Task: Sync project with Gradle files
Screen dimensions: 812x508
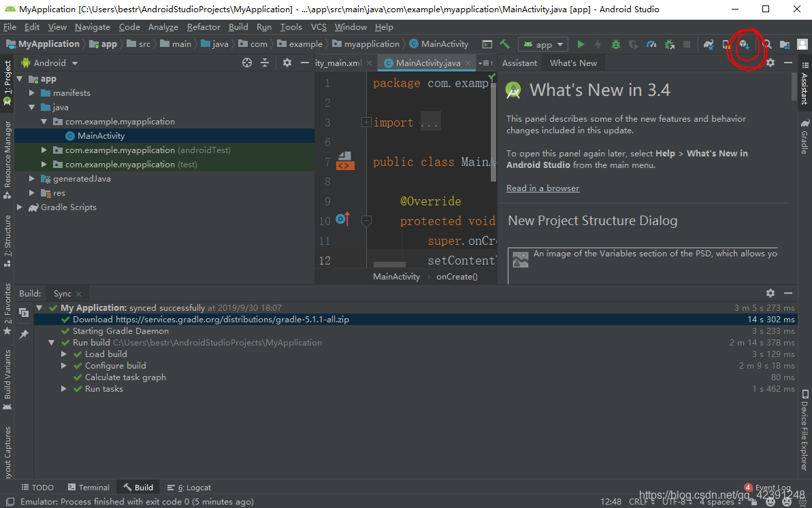Action: click(x=709, y=44)
